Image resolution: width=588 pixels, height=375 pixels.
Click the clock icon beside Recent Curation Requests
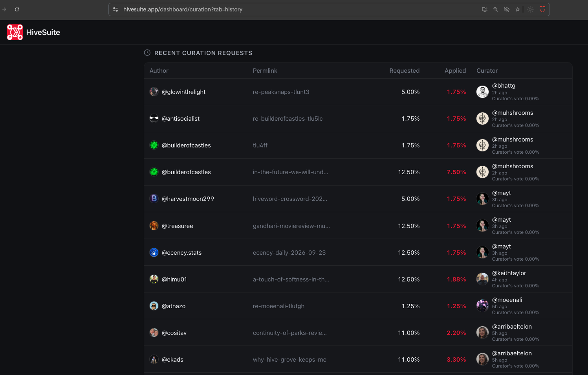pos(147,53)
